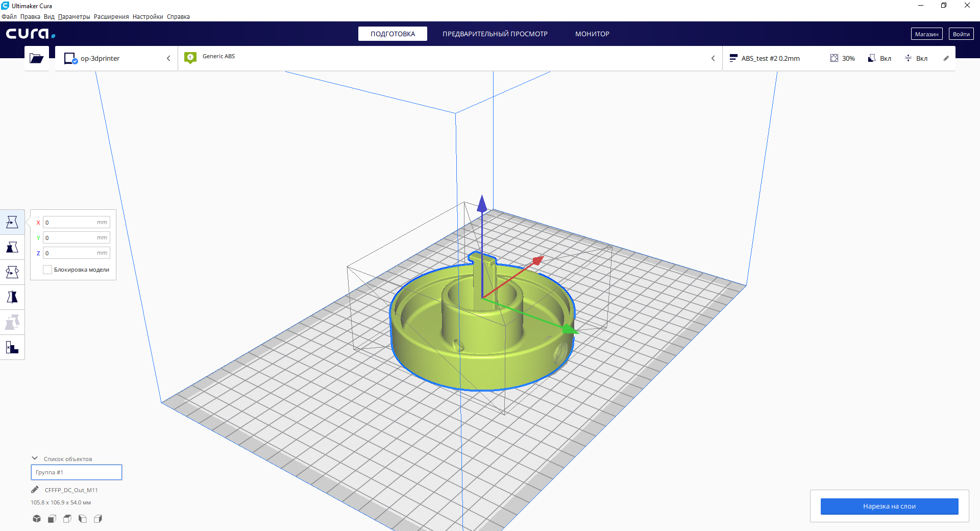Collapse the Список объектов list
The height and width of the screenshot is (531, 980).
(x=35, y=458)
